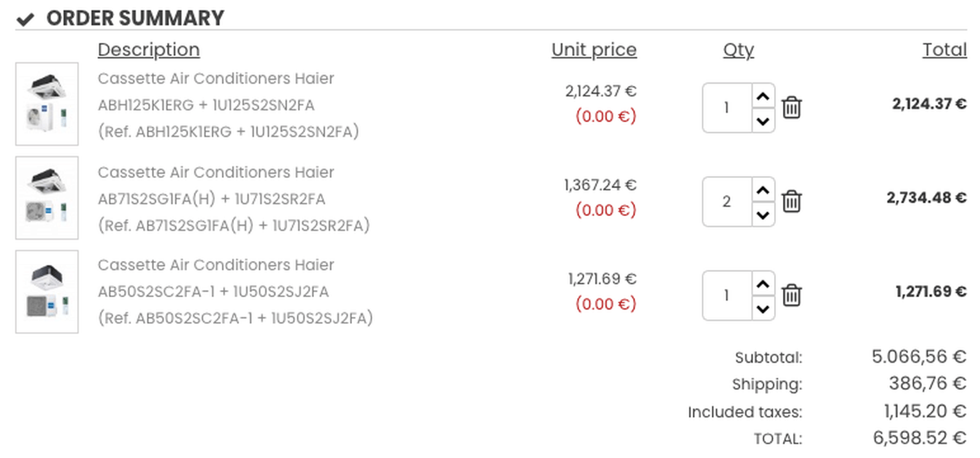Screen dimensions: 980x458
Task: Open ABH125K1ERG product thumbnail image
Action: pos(47,104)
